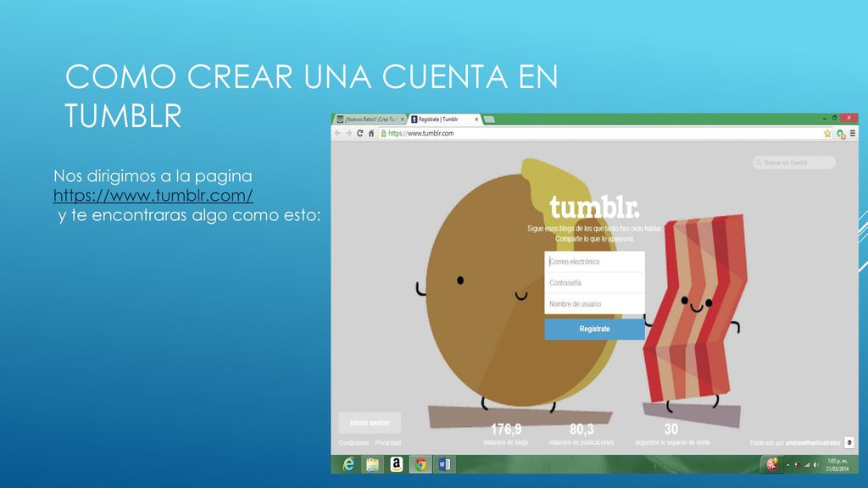Click the 'Contraseña' field
868x488 pixels.
594,283
